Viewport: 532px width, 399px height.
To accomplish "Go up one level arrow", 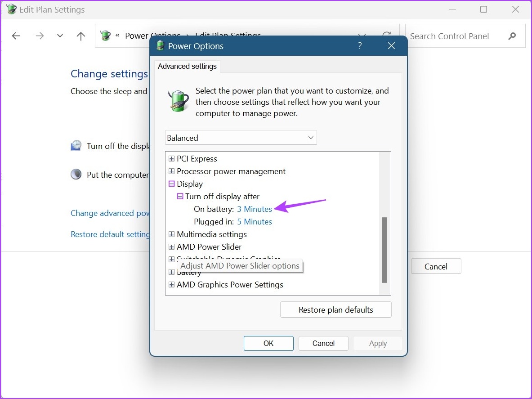I will [x=81, y=36].
